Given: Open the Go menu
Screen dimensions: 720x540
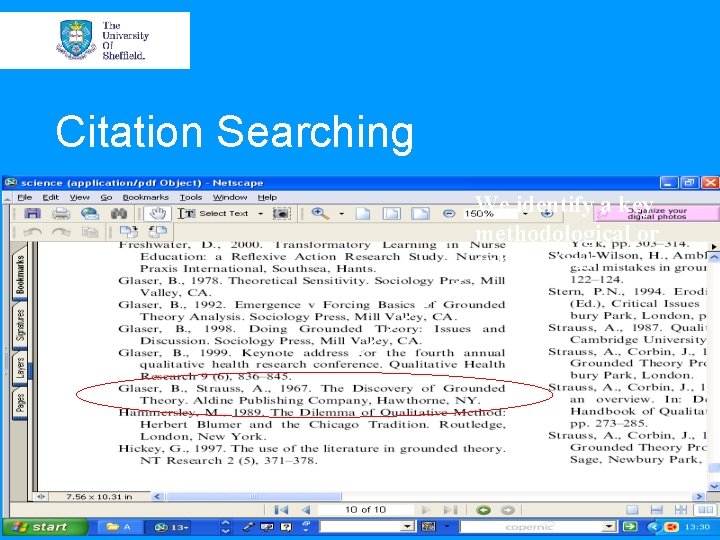Looking at the screenshot, I should point(106,197).
